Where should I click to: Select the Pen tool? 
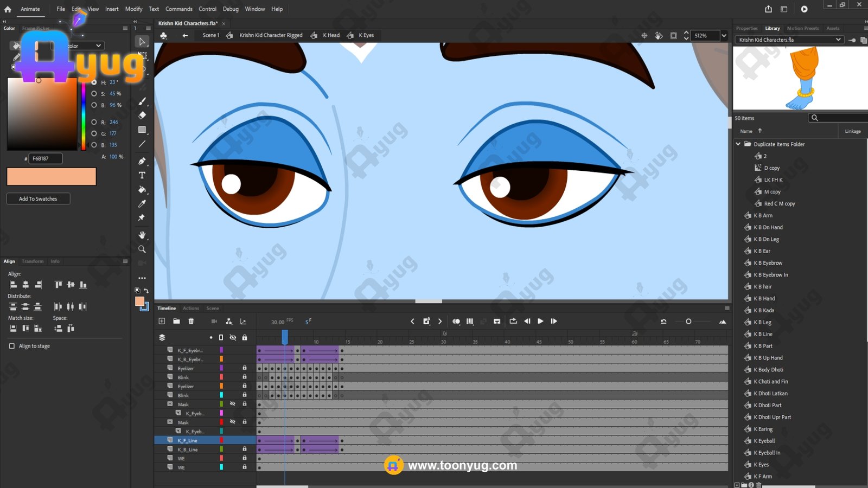142,161
